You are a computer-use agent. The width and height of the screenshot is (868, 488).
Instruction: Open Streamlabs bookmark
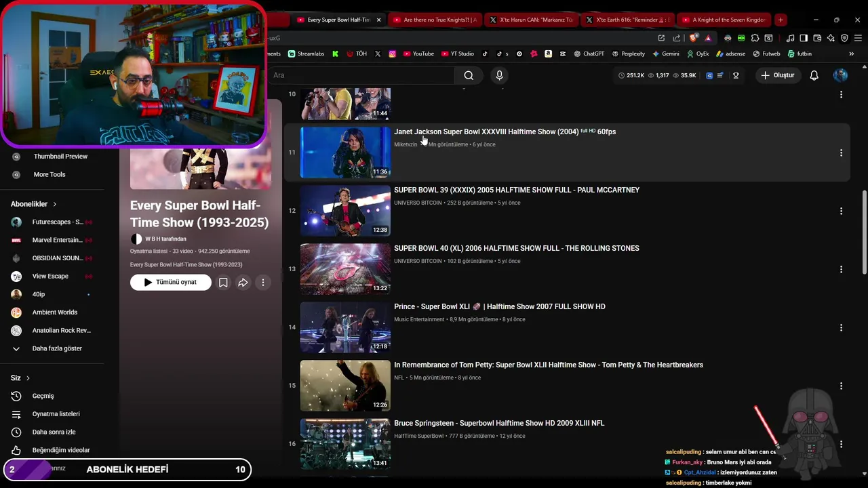pyautogui.click(x=306, y=54)
